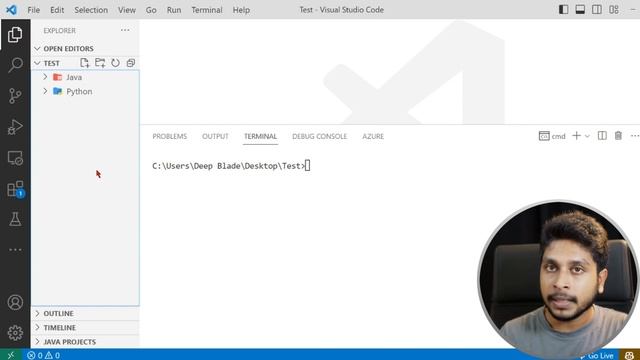
Task: Open the Source Control view icon
Action: (x=15, y=96)
